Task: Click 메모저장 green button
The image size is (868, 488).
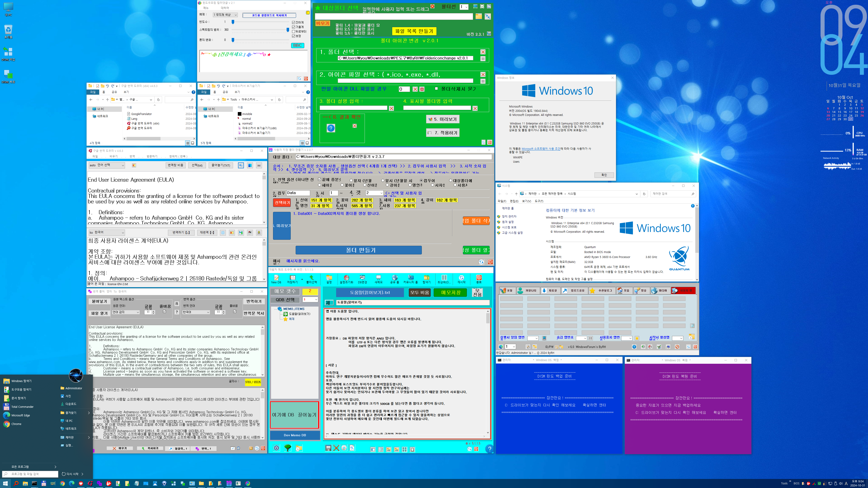Action: (x=451, y=292)
